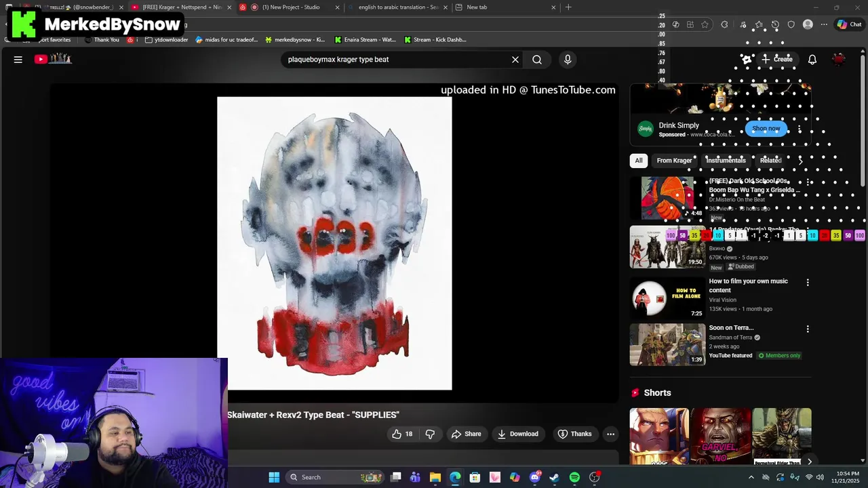Open Discord from the taskbar
868x488 pixels.
535,477
